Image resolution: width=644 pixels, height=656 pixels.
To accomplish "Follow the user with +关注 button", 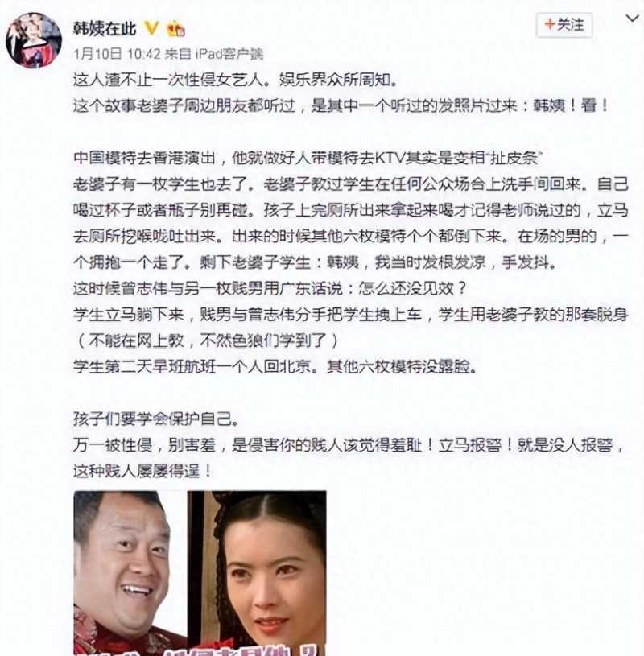I will coord(564,25).
